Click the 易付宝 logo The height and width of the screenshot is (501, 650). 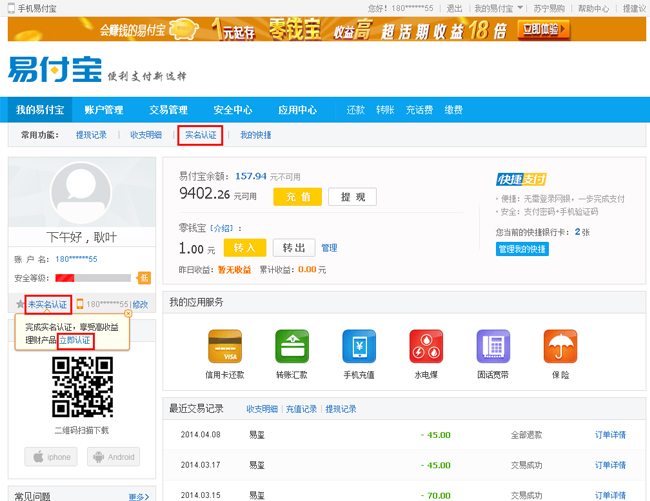pos(55,69)
